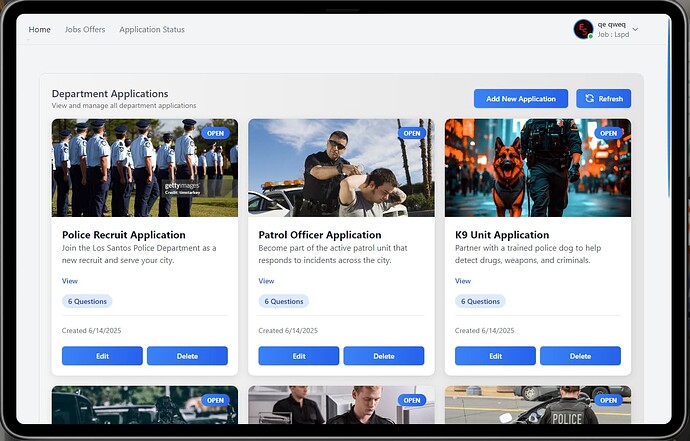
Task: View the K9 Unit Application
Action: pos(463,281)
